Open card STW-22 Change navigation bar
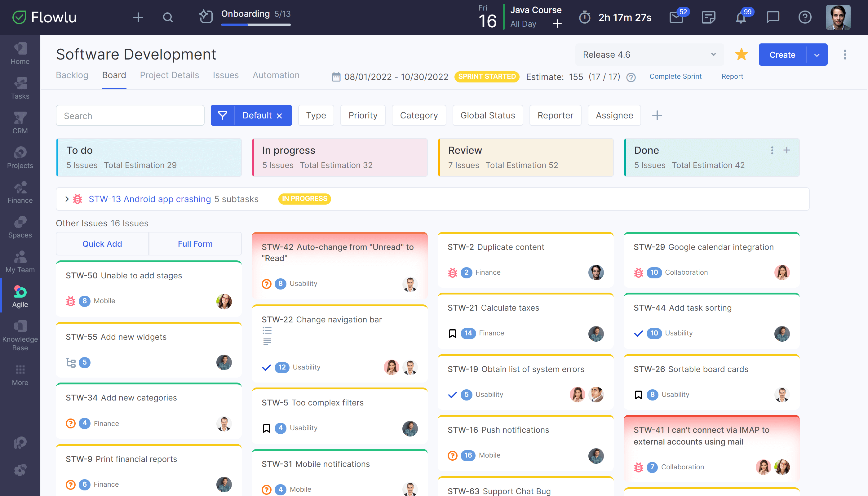 click(340, 344)
